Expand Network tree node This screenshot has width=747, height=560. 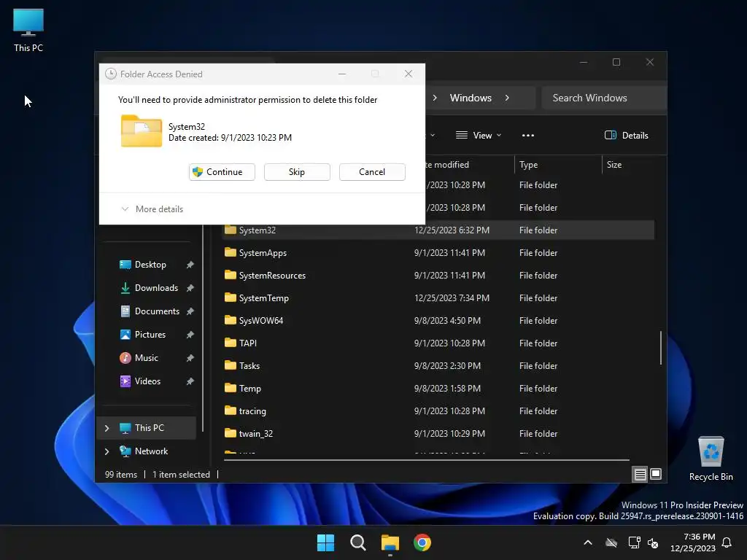point(107,451)
